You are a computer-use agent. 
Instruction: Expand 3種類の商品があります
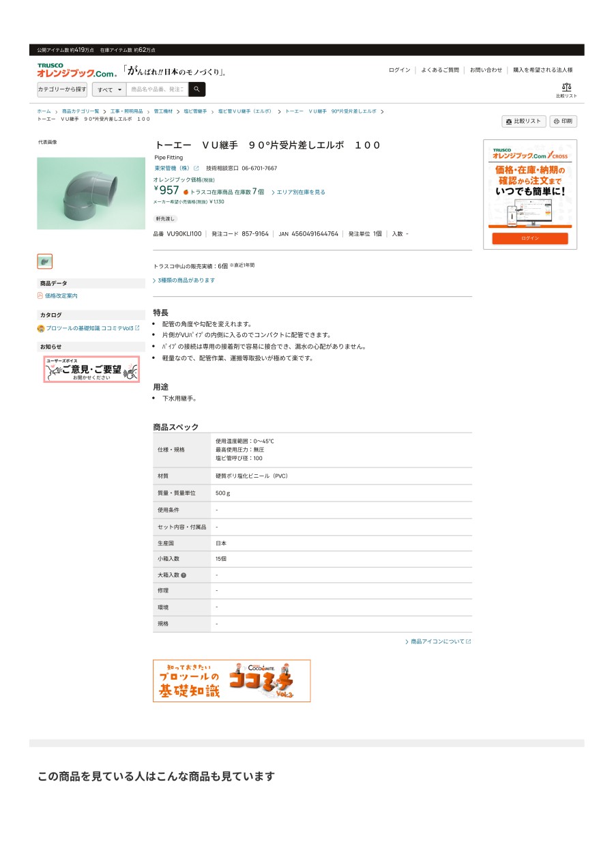184,280
